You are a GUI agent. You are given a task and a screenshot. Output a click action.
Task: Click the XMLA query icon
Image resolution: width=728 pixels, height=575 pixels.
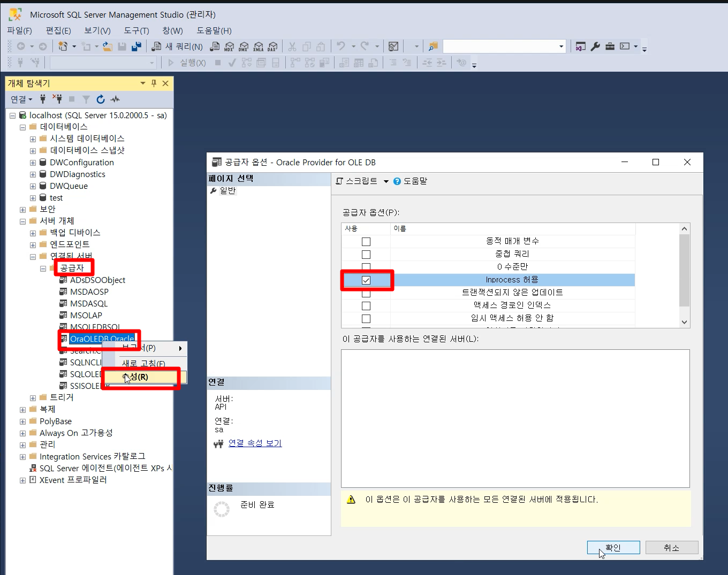pyautogui.click(x=259, y=46)
